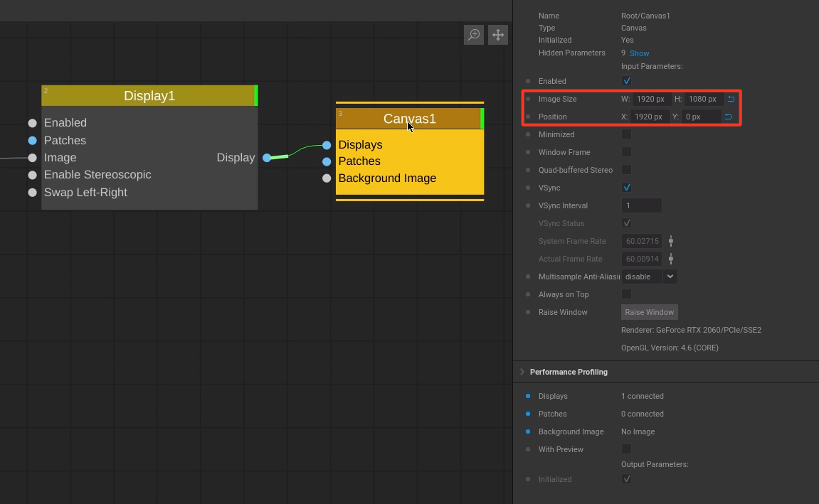
Task: Click the Actual Frame Rate graph pin icon
Action: [x=671, y=259]
